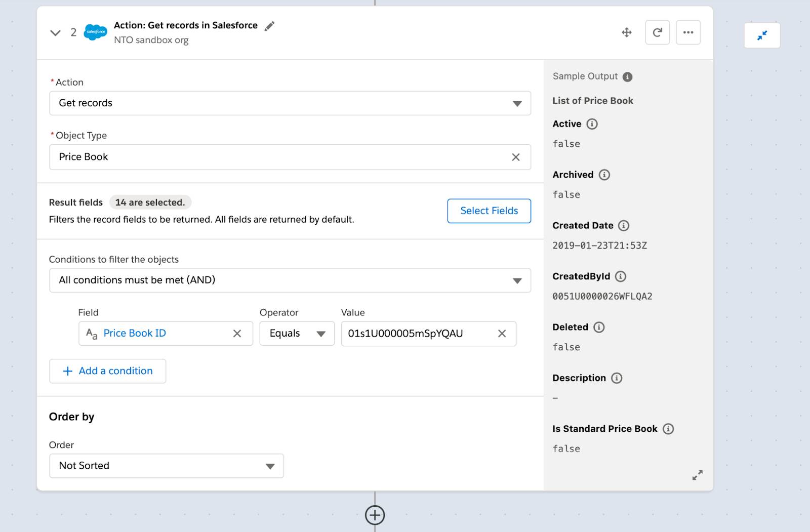This screenshot has height=532, width=810.
Task: Edit the action name with pencil icon
Action: tap(270, 26)
